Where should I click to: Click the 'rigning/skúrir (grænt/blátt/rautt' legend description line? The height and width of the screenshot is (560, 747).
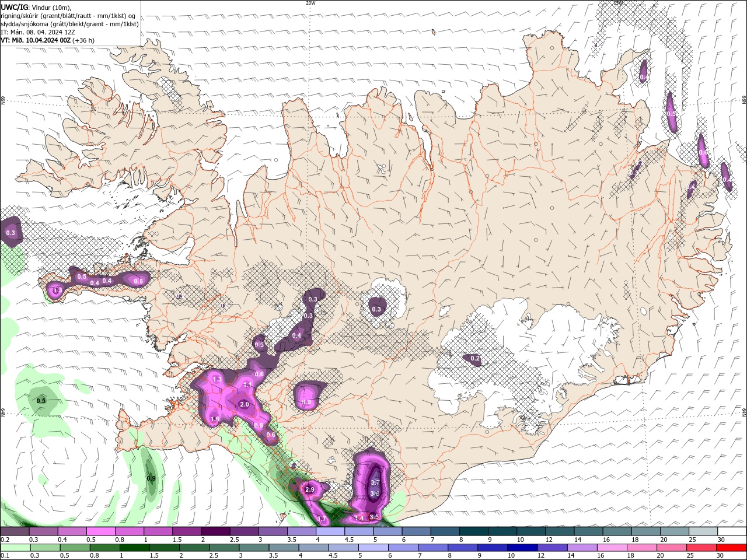click(68, 16)
